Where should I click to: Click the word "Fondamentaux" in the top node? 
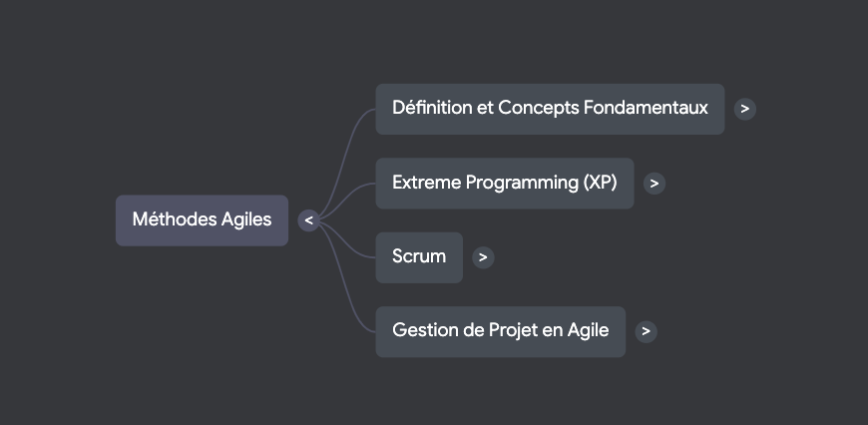point(654,108)
